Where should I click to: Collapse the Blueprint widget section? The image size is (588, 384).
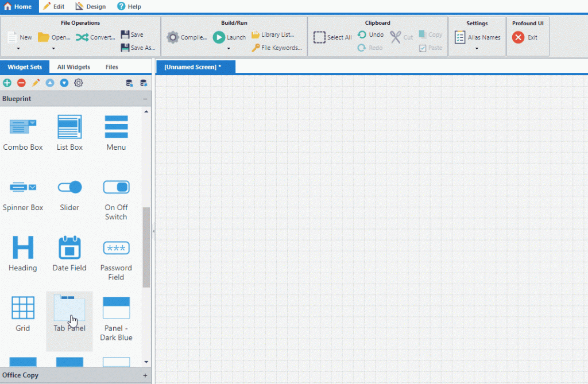145,98
